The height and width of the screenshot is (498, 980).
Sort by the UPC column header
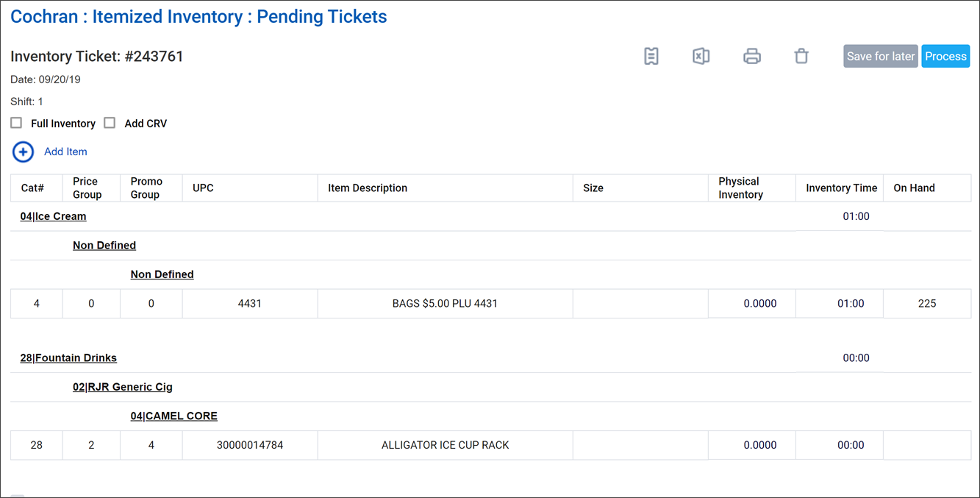[203, 188]
